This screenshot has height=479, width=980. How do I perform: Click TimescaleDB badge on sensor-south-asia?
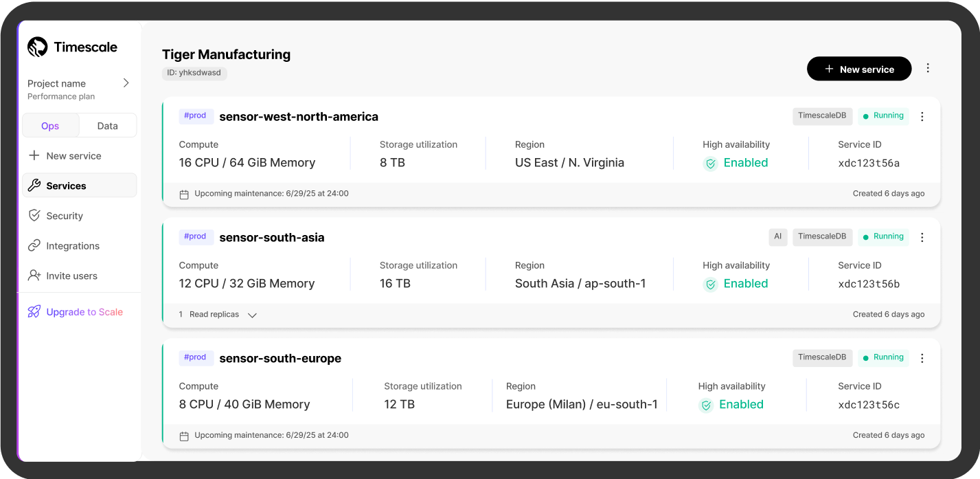(x=823, y=237)
